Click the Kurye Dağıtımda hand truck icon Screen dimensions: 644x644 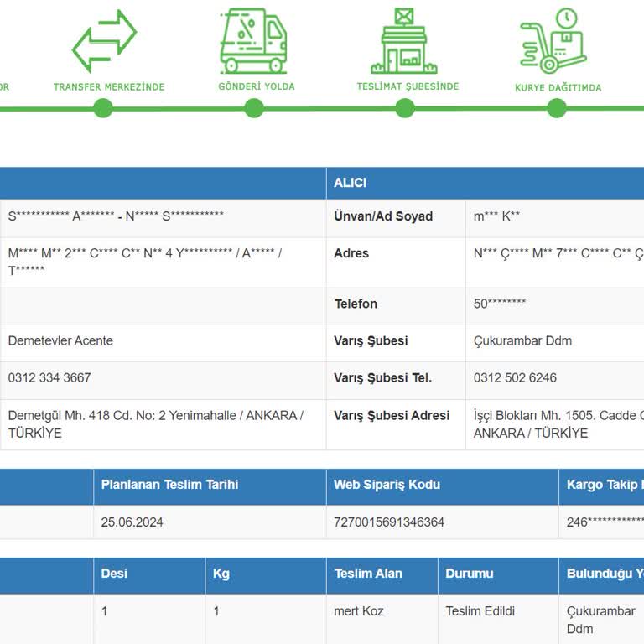coord(553,40)
